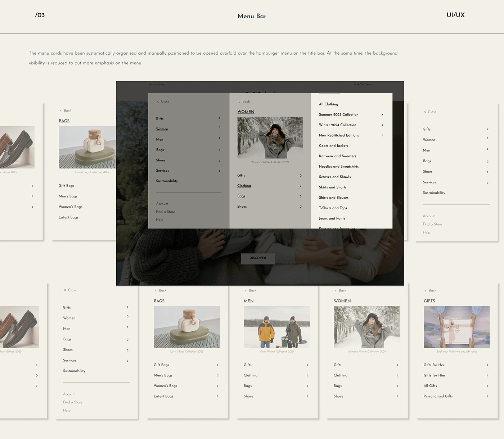Viewport: 504px width, 439px height.
Task: Expand underlined Clothing row in dimmed Women panel
Action: tap(301, 186)
